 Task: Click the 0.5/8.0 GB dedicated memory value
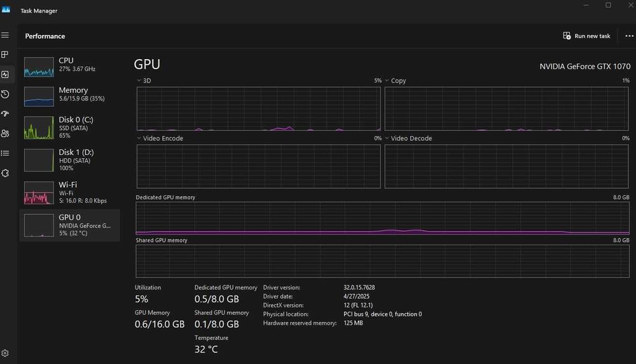217,299
